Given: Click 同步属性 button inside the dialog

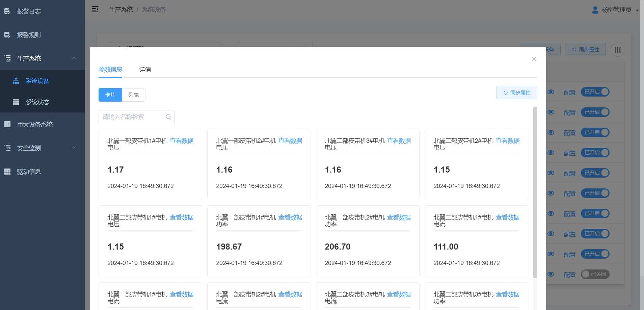Looking at the screenshot, I should tap(517, 93).
